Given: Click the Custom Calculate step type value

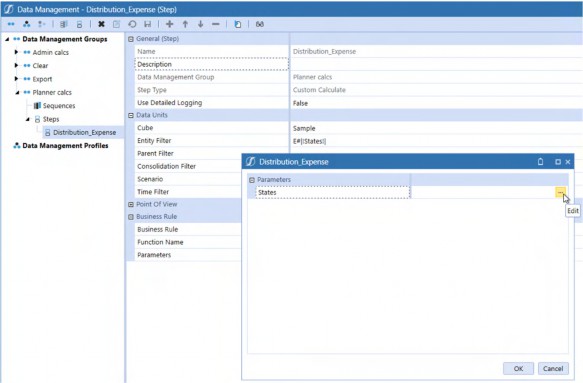Looking at the screenshot, I should click(x=319, y=90).
